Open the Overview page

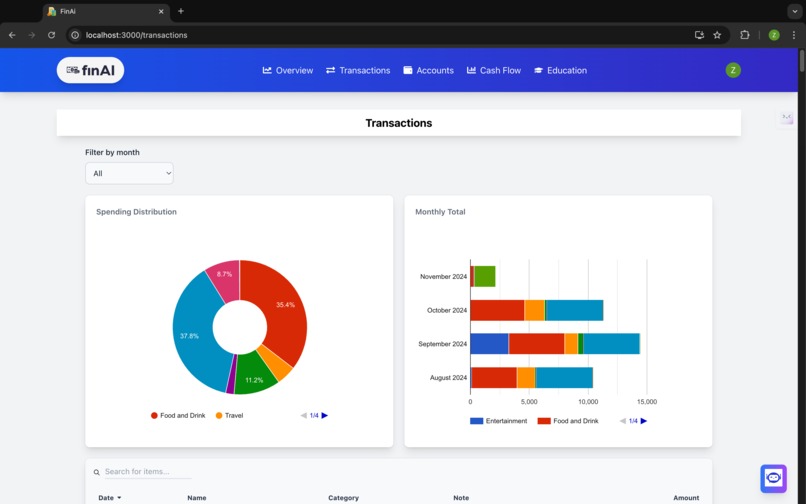point(288,70)
